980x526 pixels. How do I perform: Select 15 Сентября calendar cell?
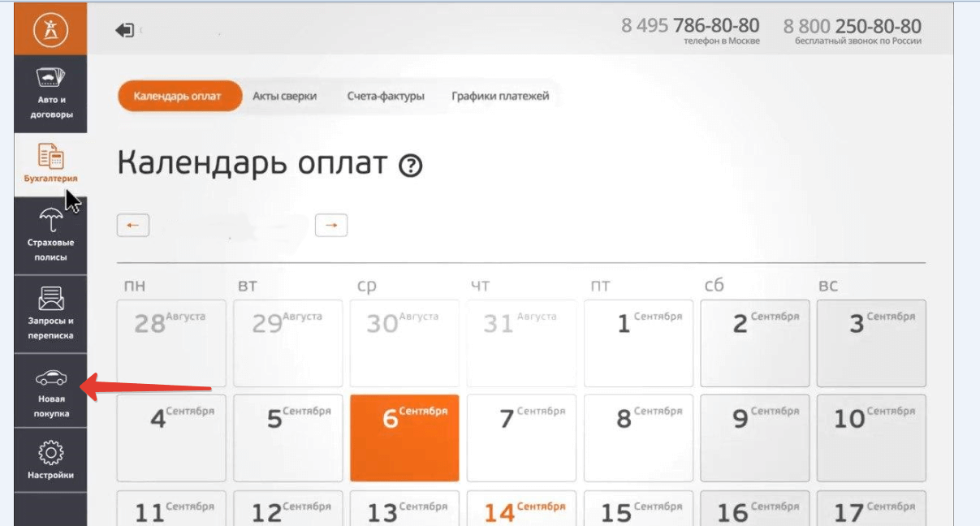tap(638, 508)
